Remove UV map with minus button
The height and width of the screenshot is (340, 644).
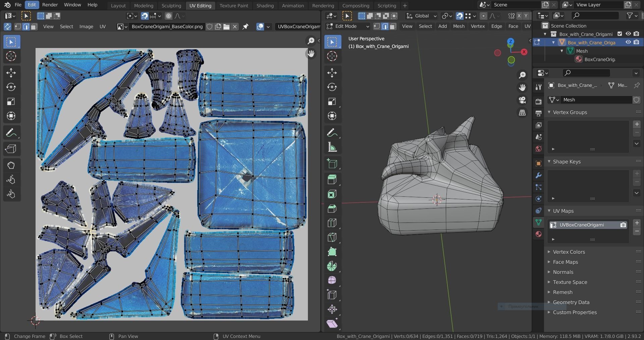pos(637,231)
